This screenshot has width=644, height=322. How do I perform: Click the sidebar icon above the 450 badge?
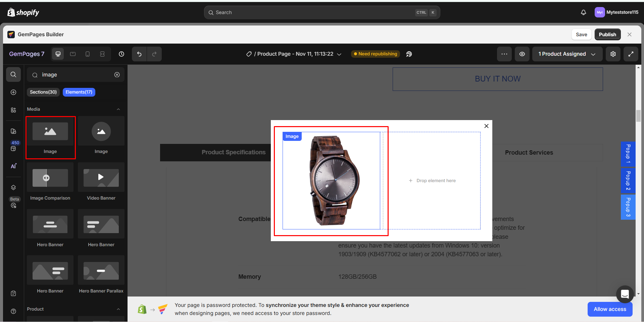click(13, 131)
